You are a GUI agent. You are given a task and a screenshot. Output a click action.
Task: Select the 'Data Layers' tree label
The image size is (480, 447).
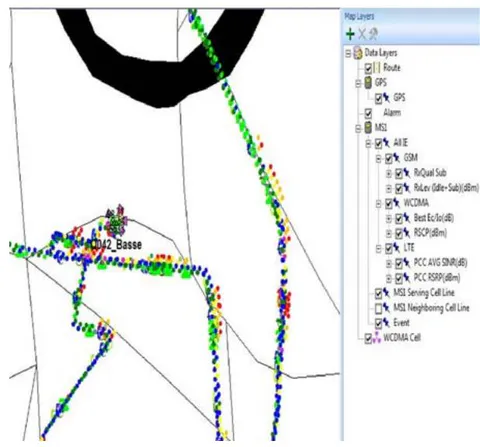coord(381,53)
